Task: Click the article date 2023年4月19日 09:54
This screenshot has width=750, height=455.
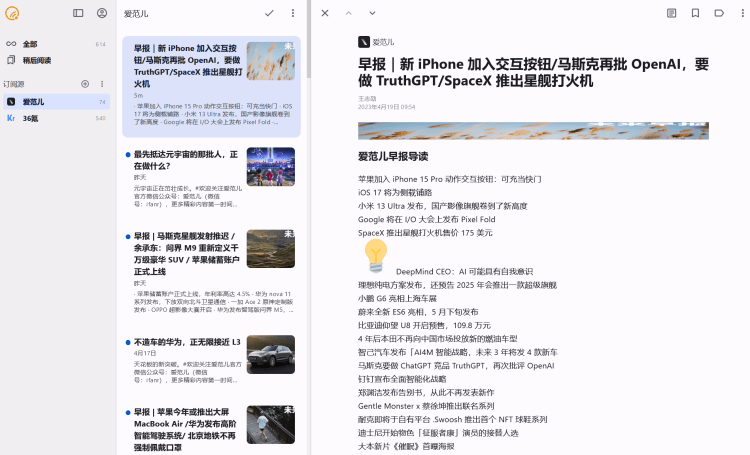Action: click(x=386, y=107)
